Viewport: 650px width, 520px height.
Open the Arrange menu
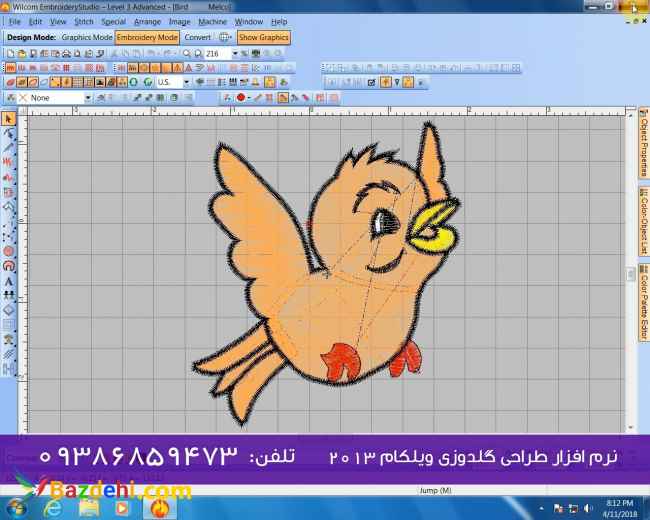pos(147,21)
